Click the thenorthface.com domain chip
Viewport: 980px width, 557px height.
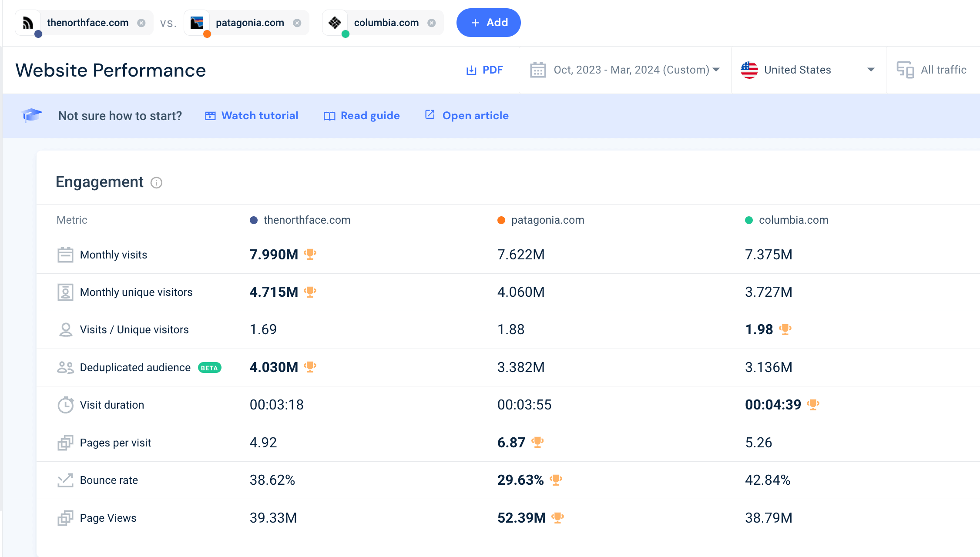coord(84,23)
